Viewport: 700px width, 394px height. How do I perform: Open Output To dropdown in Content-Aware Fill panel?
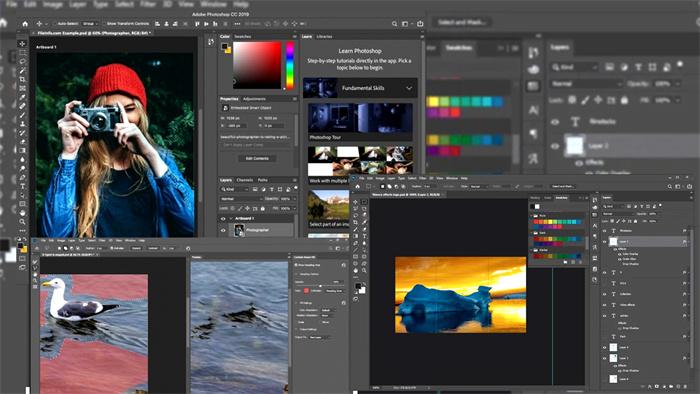[319, 337]
